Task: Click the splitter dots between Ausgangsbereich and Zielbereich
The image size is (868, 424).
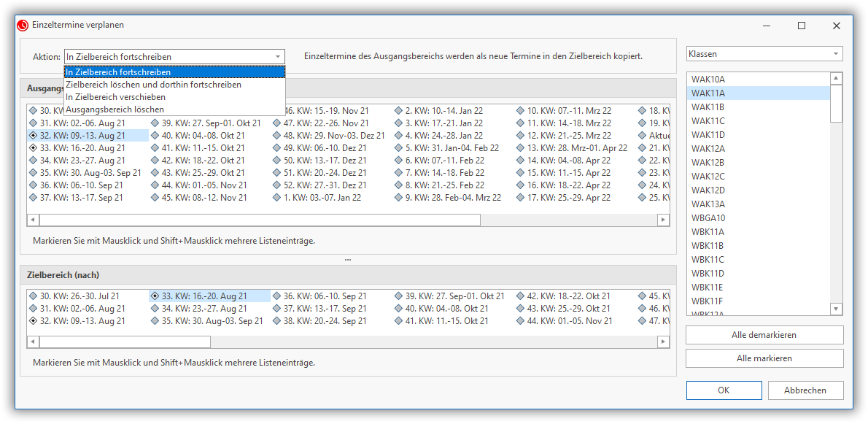Action: pyautogui.click(x=348, y=260)
